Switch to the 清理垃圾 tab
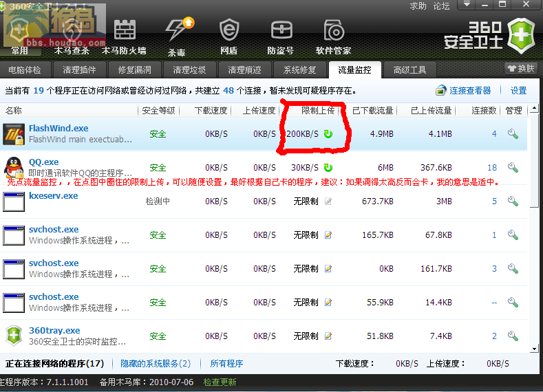 (x=189, y=70)
